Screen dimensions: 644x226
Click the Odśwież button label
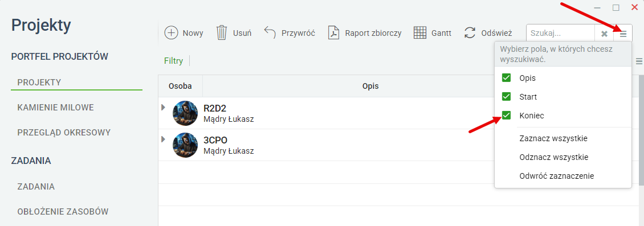(x=496, y=33)
